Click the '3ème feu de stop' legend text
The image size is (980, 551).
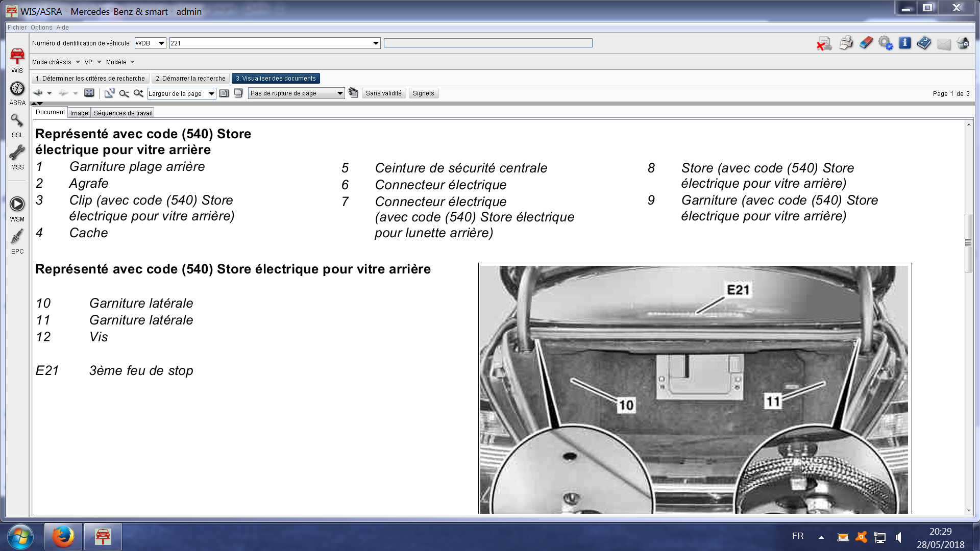[x=141, y=371]
